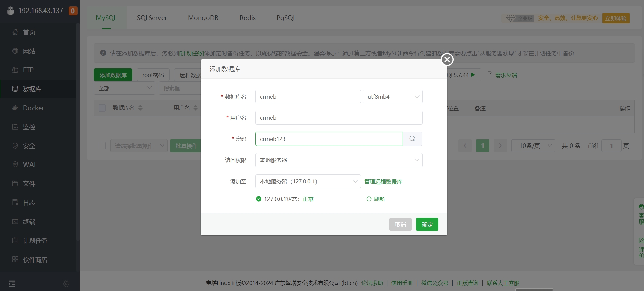The image size is (644, 291).
Task: Open the 需求反馈 link
Action: coord(506,75)
